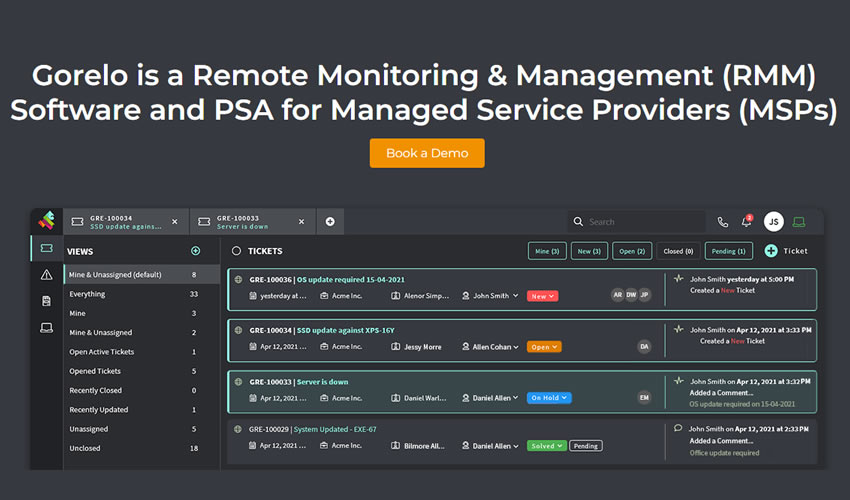Toggle the select-all circle beside TICKETS
The height and width of the screenshot is (500, 850).
(x=236, y=251)
